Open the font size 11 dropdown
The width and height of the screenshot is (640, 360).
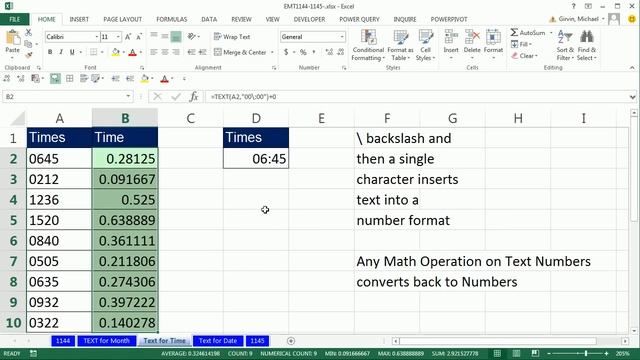tap(118, 37)
